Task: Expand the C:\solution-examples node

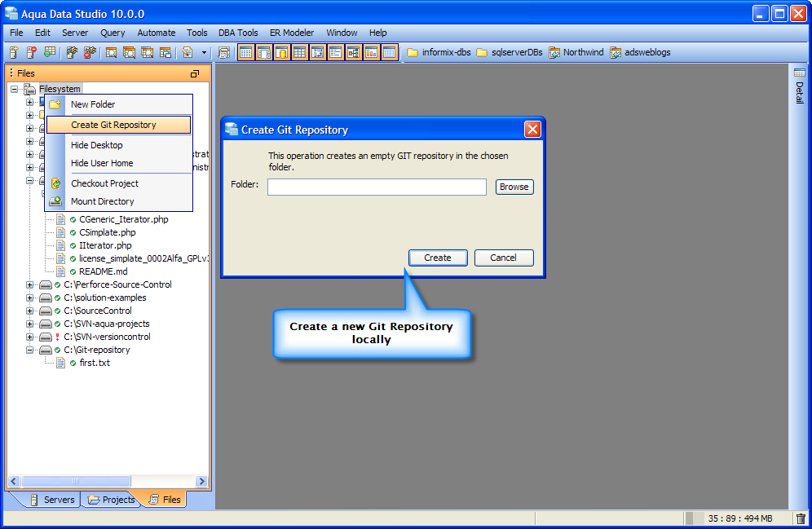Action: point(30,298)
